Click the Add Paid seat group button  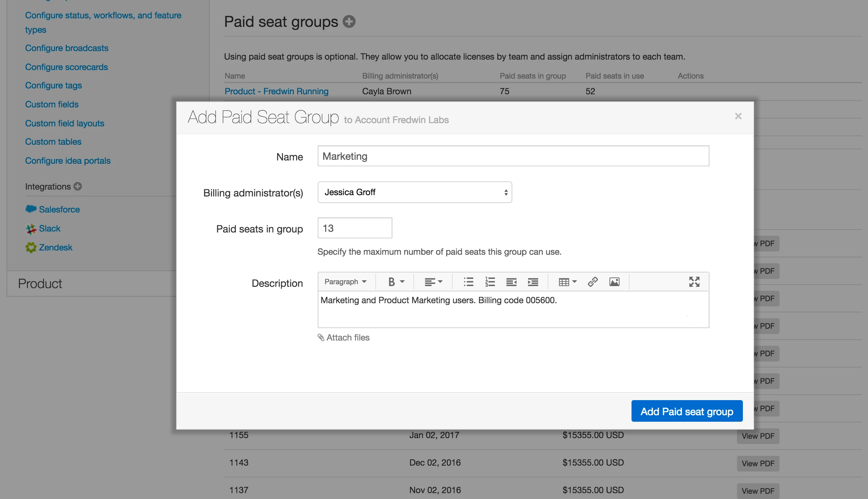(x=687, y=411)
